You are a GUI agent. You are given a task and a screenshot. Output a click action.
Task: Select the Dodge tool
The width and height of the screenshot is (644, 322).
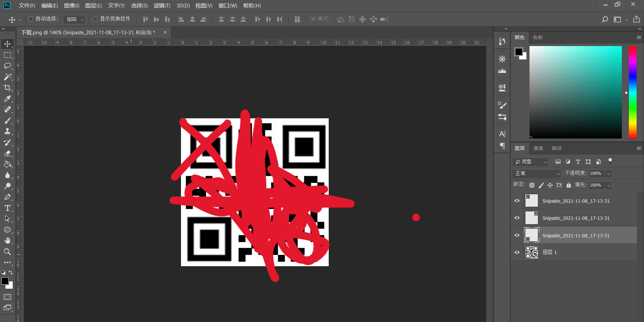click(7, 186)
